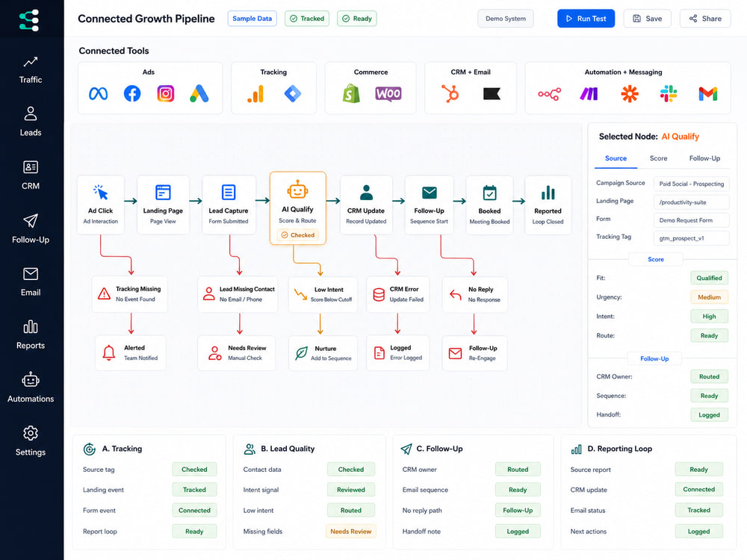
Task: Select the Shopify bag icon
Action: [351, 93]
